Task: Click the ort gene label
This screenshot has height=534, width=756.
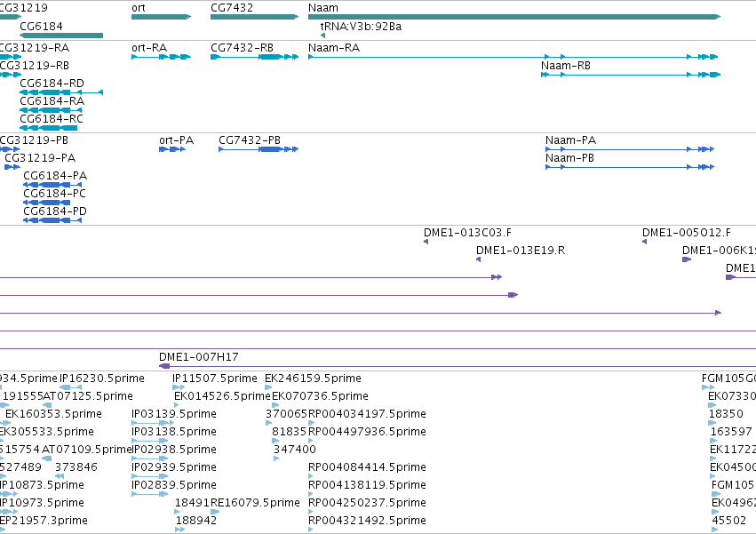Action: tap(139, 8)
